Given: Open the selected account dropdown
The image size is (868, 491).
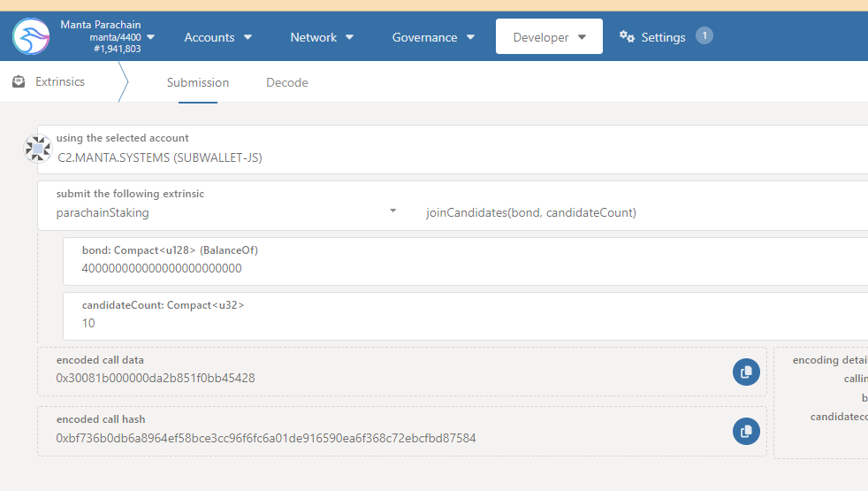Looking at the screenshot, I should point(453,150).
